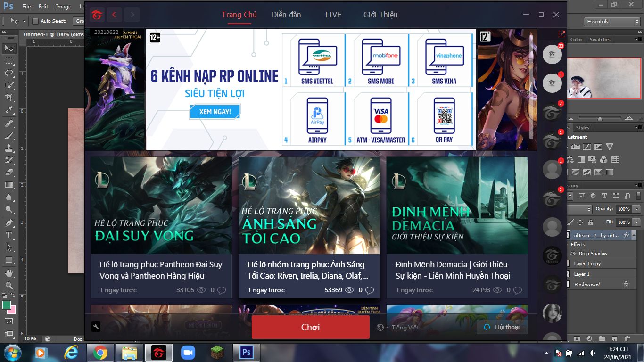This screenshot has height=362, width=644.
Task: Select the Path Selection tool
Action: click(x=9, y=247)
